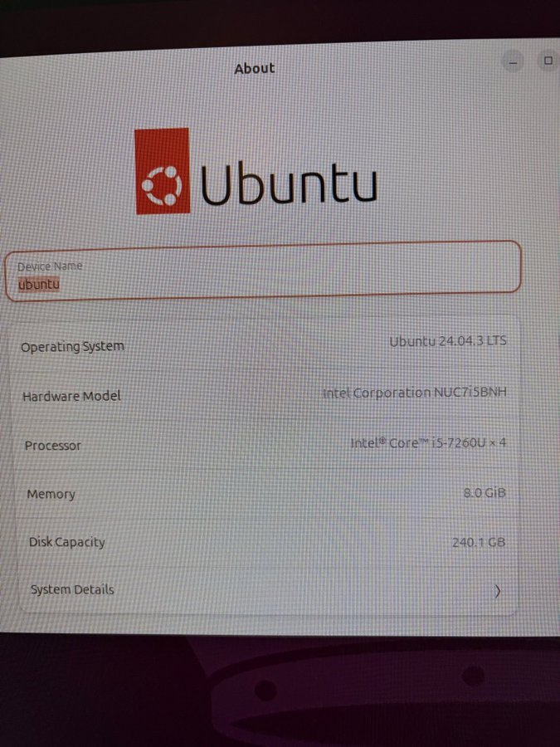Open the System Details row
The height and width of the screenshot is (747, 560).
[x=266, y=590]
